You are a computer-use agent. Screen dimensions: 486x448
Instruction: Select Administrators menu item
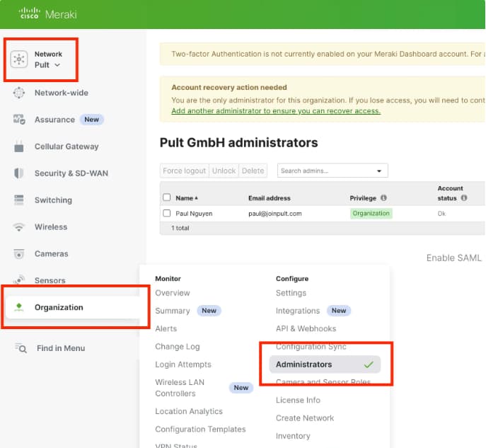click(x=325, y=364)
